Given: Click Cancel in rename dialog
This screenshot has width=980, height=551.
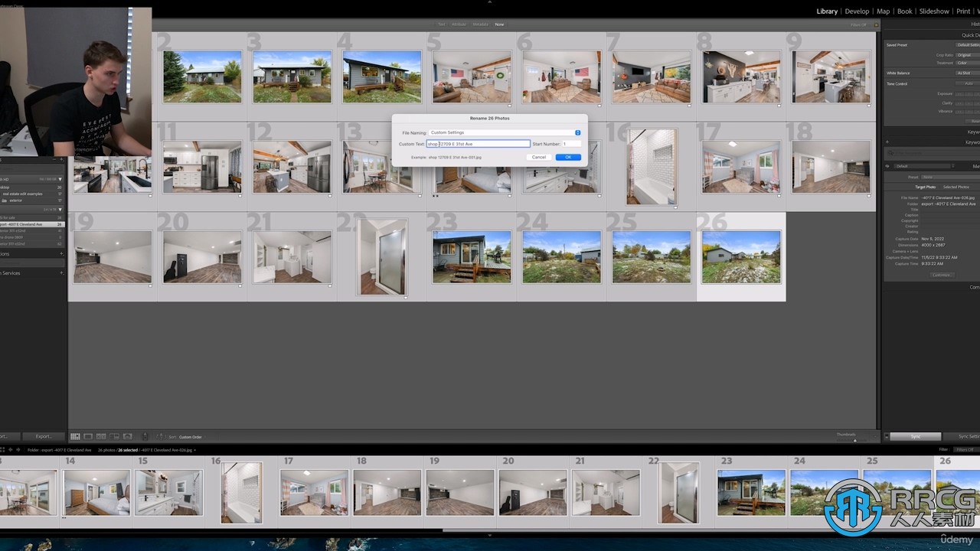Looking at the screenshot, I should click(x=539, y=157).
